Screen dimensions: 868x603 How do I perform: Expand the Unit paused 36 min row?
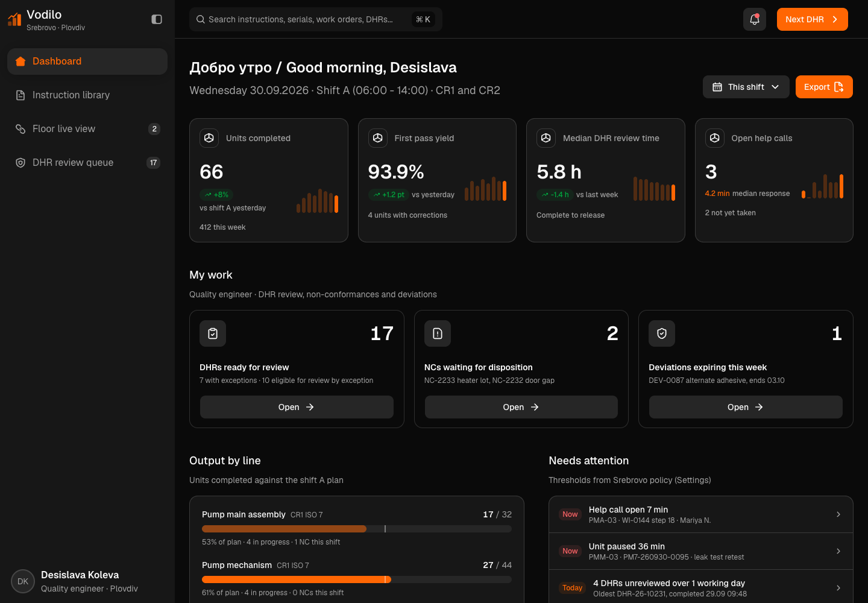click(701, 551)
